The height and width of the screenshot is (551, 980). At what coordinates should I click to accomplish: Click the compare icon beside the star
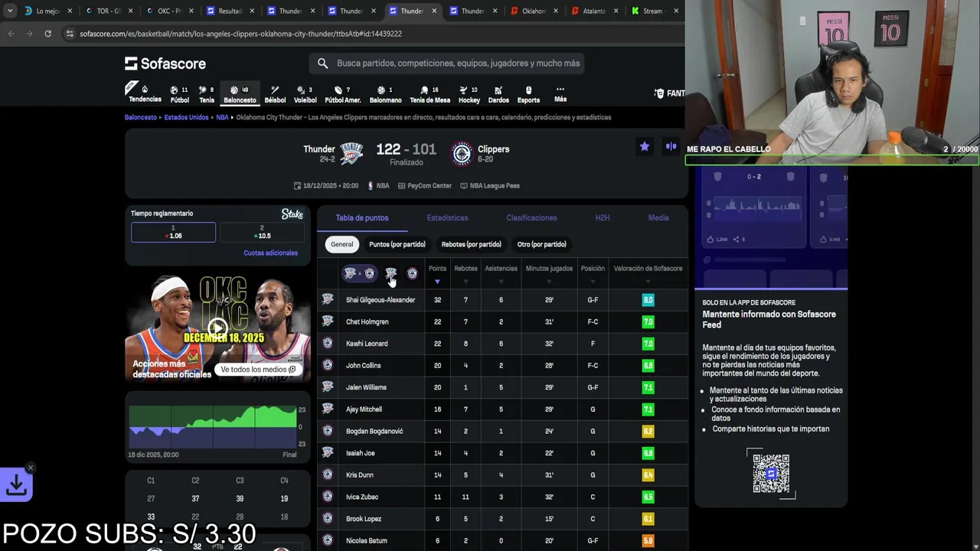point(671,146)
